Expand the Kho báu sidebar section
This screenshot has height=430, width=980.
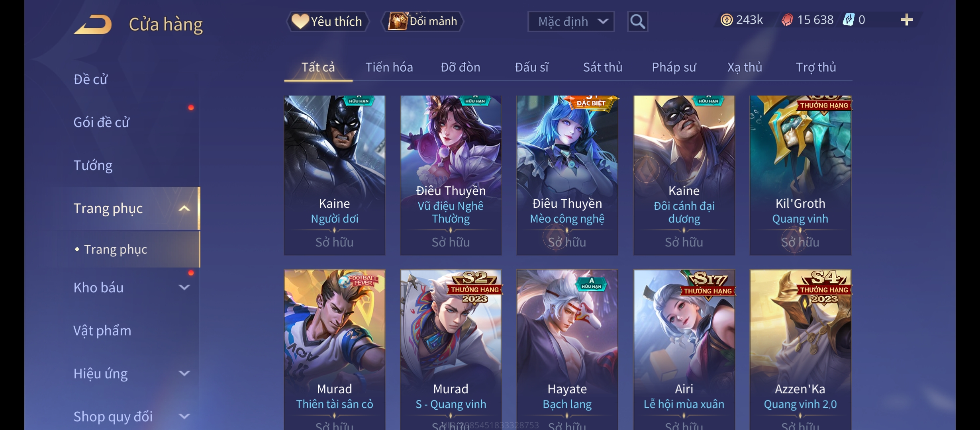click(184, 287)
